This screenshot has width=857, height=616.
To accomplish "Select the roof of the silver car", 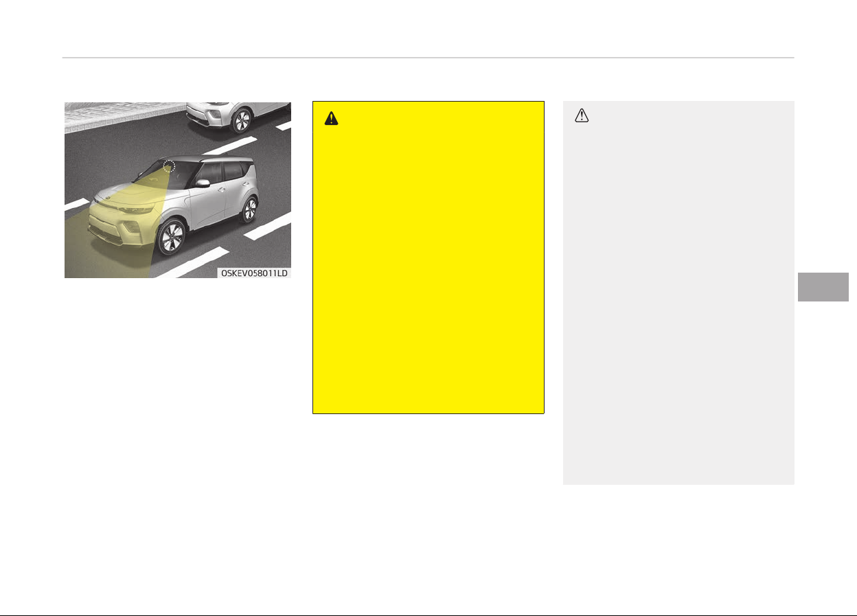I will [x=206, y=159].
